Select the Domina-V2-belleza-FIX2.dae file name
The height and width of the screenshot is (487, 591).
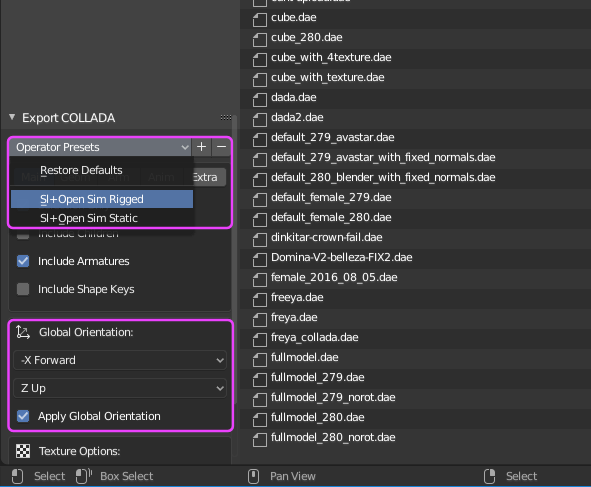point(341,257)
